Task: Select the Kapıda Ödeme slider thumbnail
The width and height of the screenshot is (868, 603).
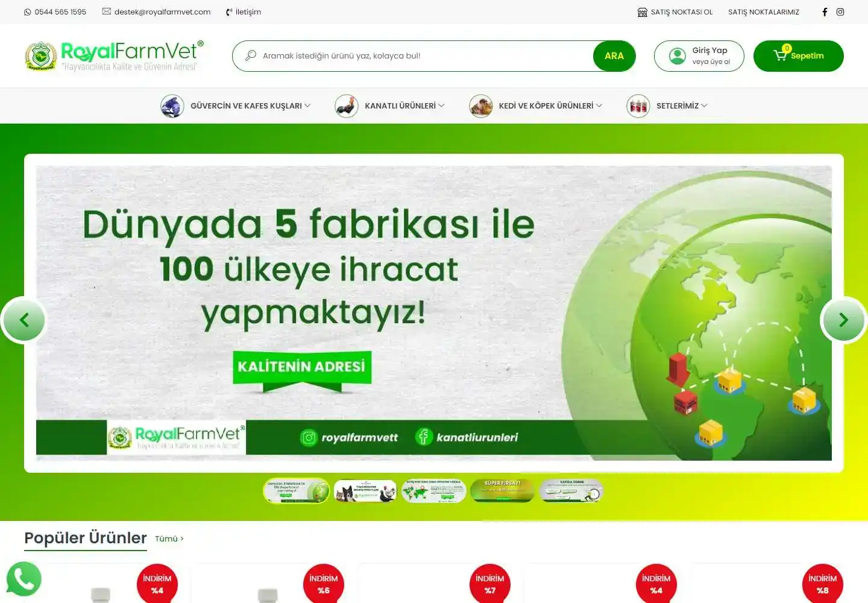Action: pyautogui.click(x=571, y=491)
